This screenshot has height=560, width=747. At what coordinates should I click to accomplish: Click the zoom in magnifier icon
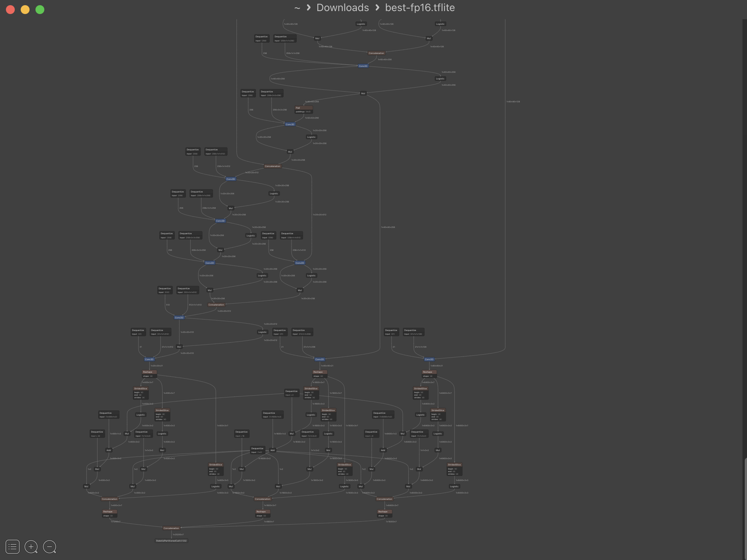pyautogui.click(x=31, y=546)
